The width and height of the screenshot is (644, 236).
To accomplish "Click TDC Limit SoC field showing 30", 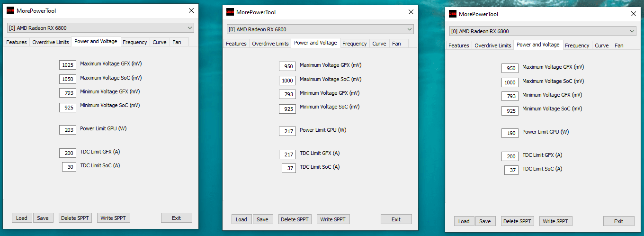I will point(69,167).
